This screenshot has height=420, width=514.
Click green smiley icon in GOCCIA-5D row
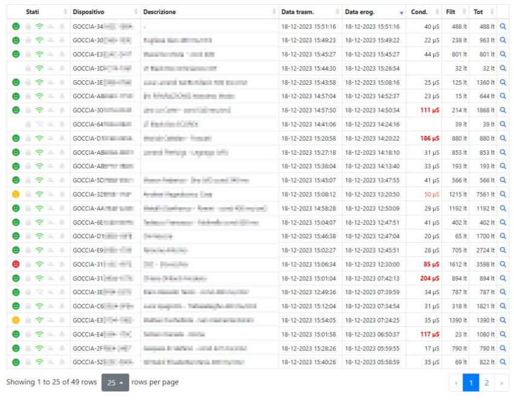[16, 180]
